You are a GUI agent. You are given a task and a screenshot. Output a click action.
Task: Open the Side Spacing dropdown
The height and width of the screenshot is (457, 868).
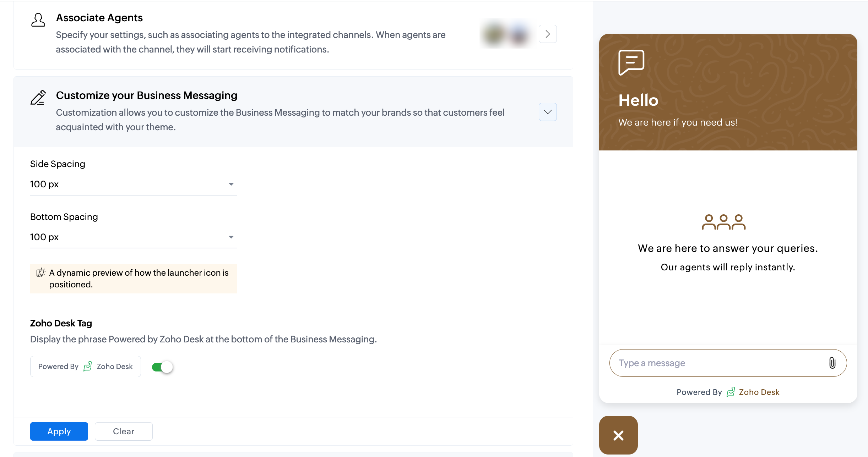[x=133, y=184]
